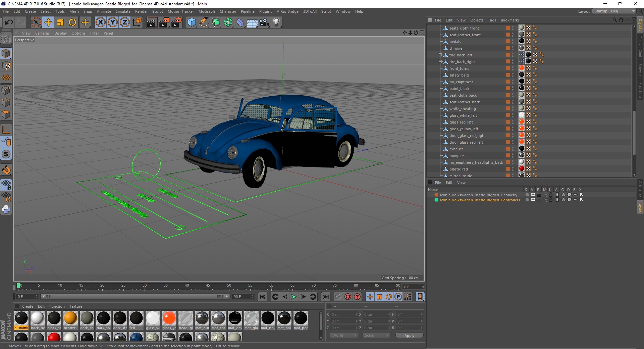Toggle solo for Geometry layer
The image size is (644, 349).
coord(527,195)
